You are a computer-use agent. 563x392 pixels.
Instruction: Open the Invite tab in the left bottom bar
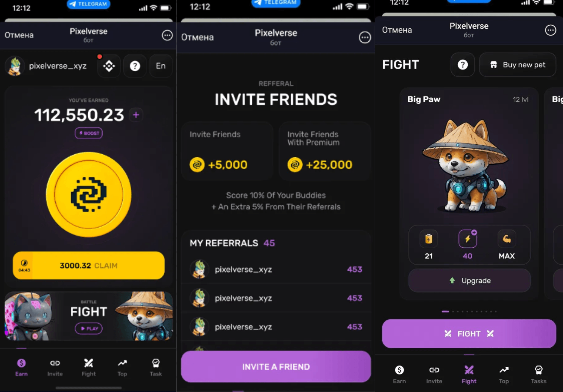coord(55,368)
